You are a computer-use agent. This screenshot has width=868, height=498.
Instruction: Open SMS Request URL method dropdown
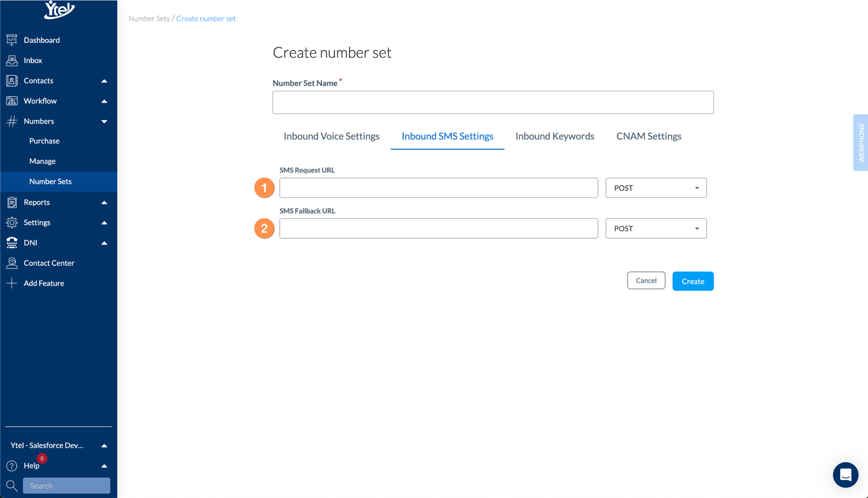coord(656,188)
